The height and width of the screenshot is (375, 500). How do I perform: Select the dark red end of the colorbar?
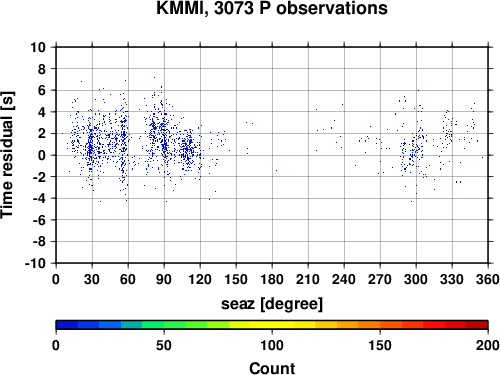(477, 324)
